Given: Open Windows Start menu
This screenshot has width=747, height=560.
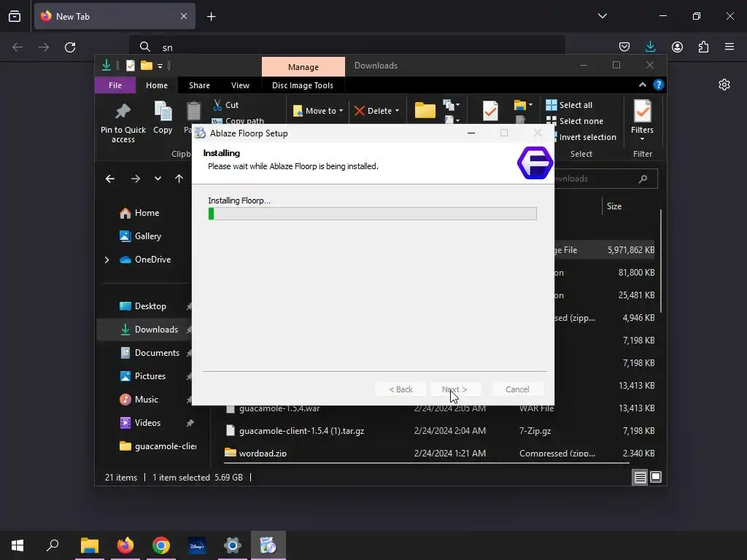Looking at the screenshot, I should (18, 545).
